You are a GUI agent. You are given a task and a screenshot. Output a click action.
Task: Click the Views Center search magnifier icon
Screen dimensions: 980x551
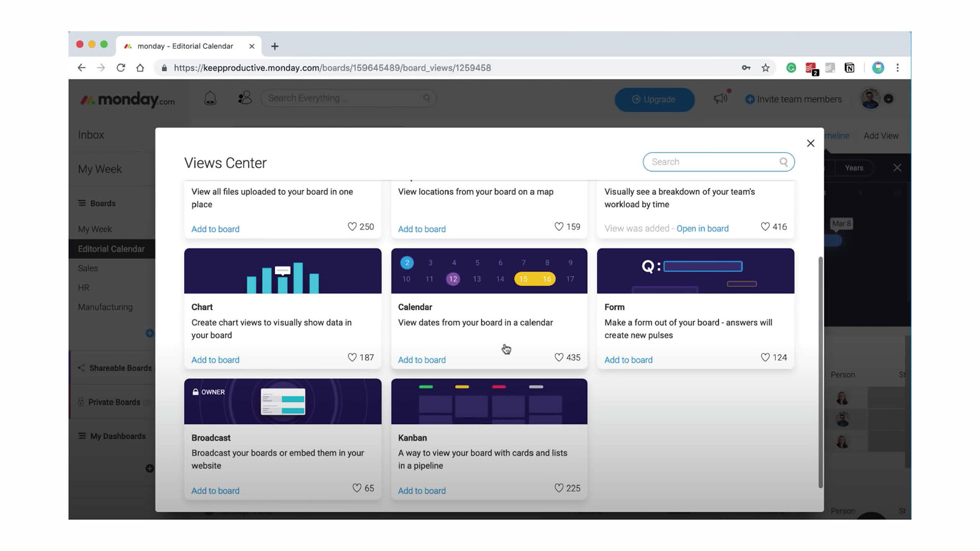coord(783,162)
